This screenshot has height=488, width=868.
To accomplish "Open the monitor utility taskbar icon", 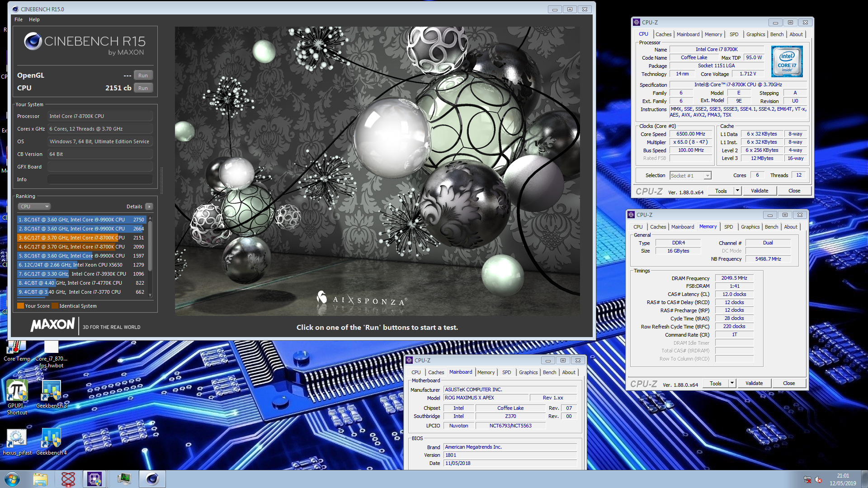I will [124, 479].
